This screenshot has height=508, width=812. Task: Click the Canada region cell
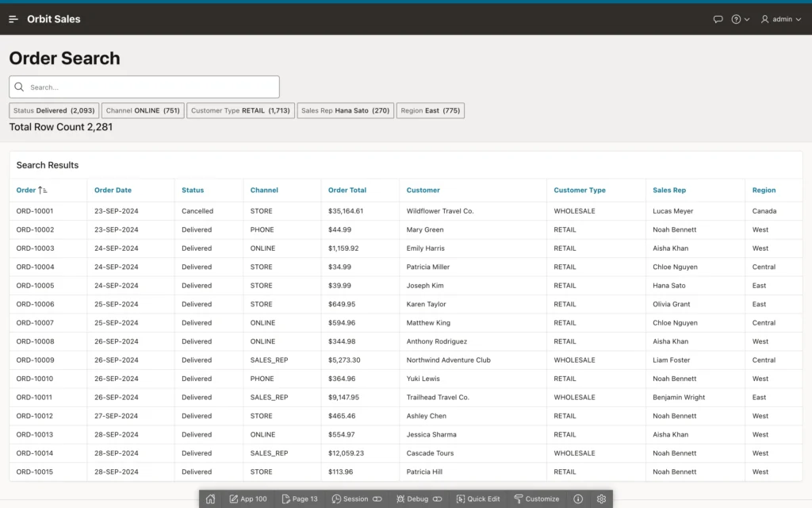[x=764, y=211]
